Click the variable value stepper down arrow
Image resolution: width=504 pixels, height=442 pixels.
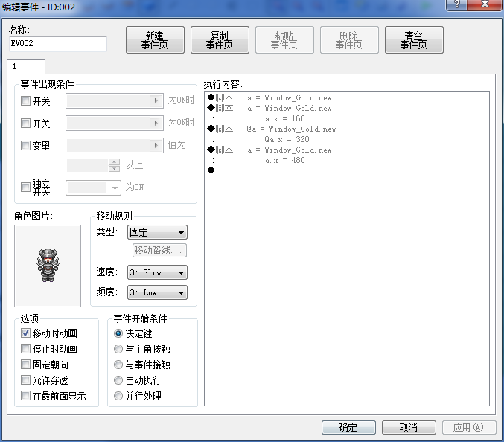(115, 169)
